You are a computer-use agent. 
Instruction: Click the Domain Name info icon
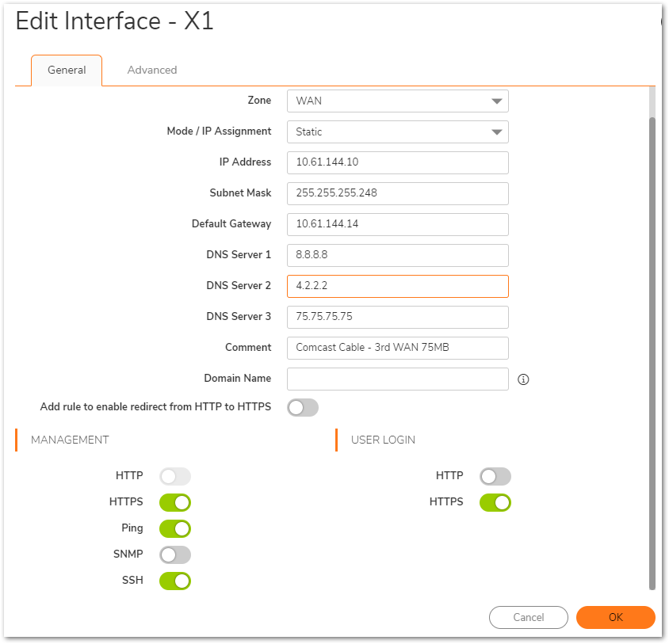pyautogui.click(x=522, y=379)
